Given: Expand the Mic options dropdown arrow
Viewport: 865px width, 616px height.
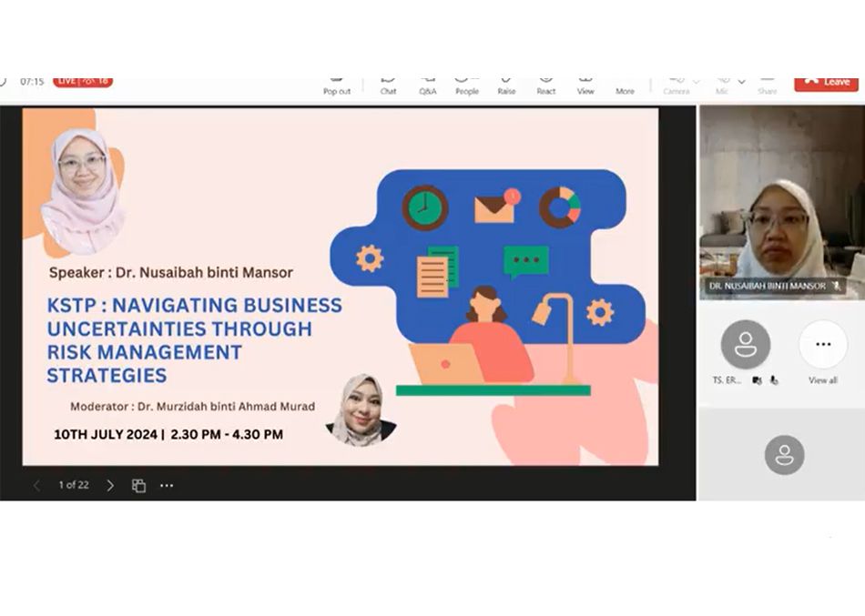Looking at the screenshot, I should click(x=741, y=82).
